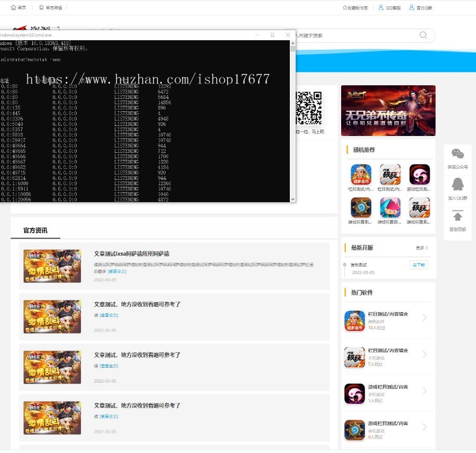Click 查看全文 link of second article

tap(108, 315)
